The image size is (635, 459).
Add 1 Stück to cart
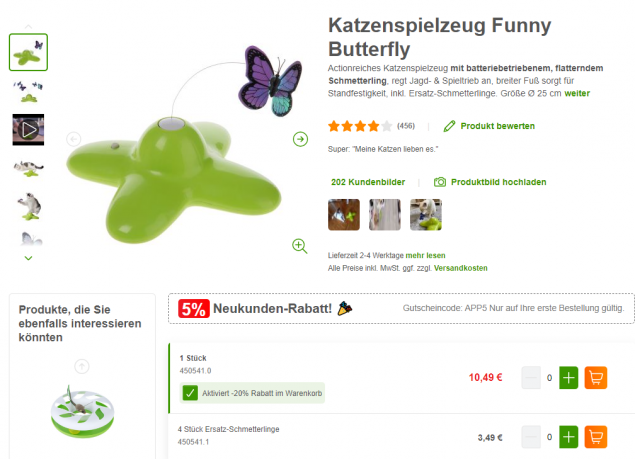tap(595, 378)
